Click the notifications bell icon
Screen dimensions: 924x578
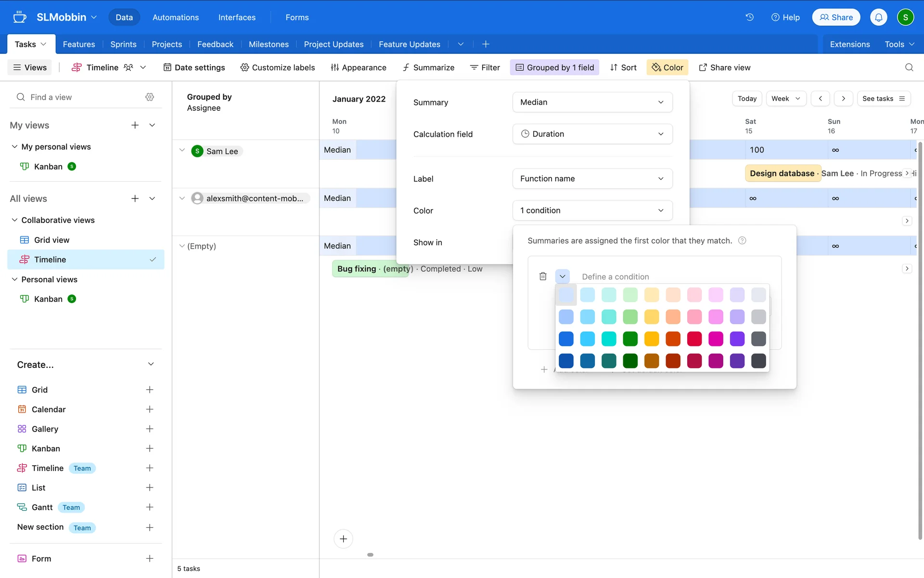(x=878, y=17)
